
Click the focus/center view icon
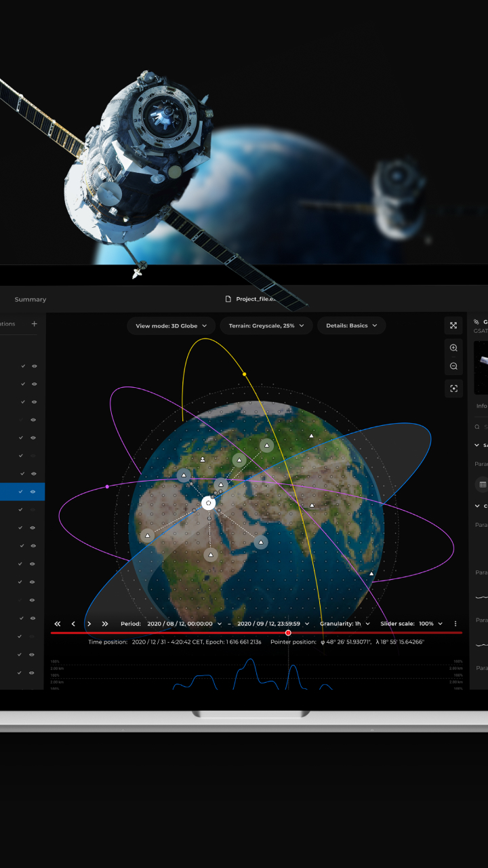click(453, 389)
